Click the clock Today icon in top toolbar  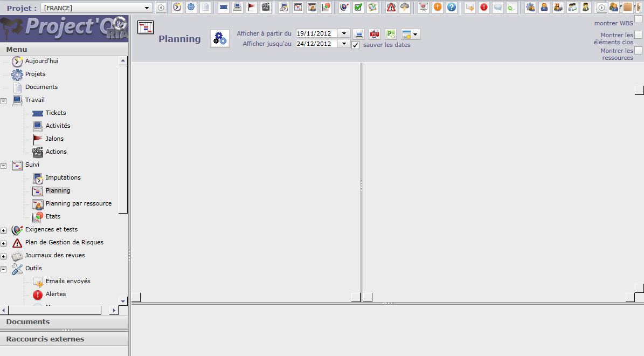coord(177,7)
